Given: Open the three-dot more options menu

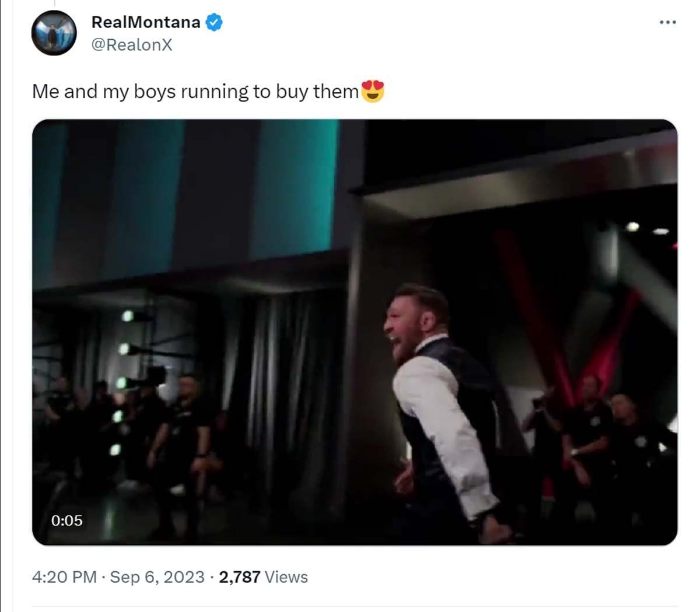Looking at the screenshot, I should 667,23.
